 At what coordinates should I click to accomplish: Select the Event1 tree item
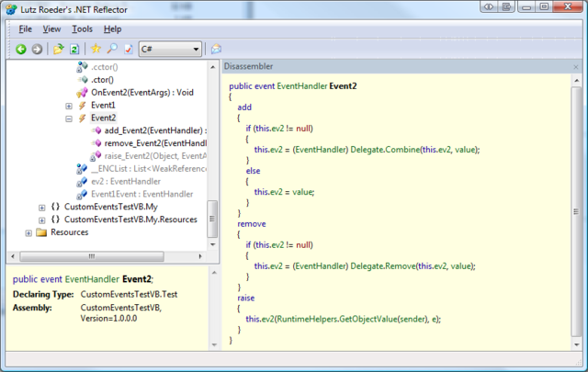point(103,106)
